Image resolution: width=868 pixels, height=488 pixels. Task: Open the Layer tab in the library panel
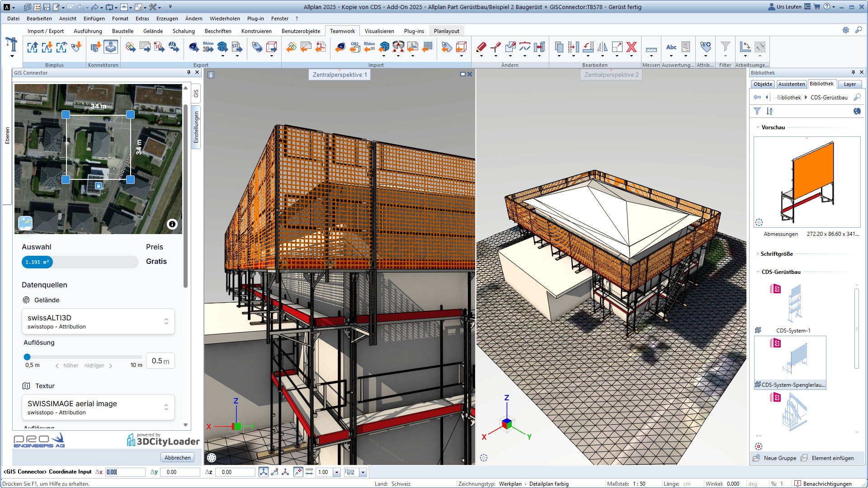849,84
